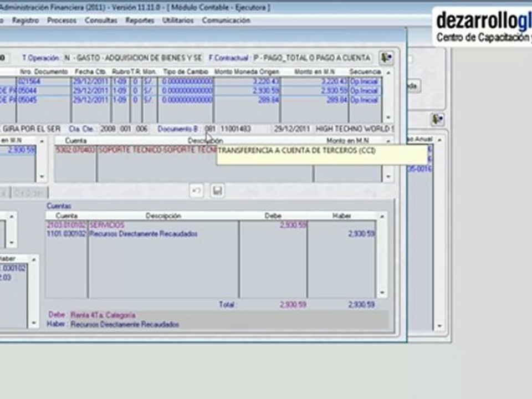Viewport: 532px width, 399px height.
Task: Select the 1101.030102 Recursos Directamente Recaudados row
Action: [x=211, y=234]
